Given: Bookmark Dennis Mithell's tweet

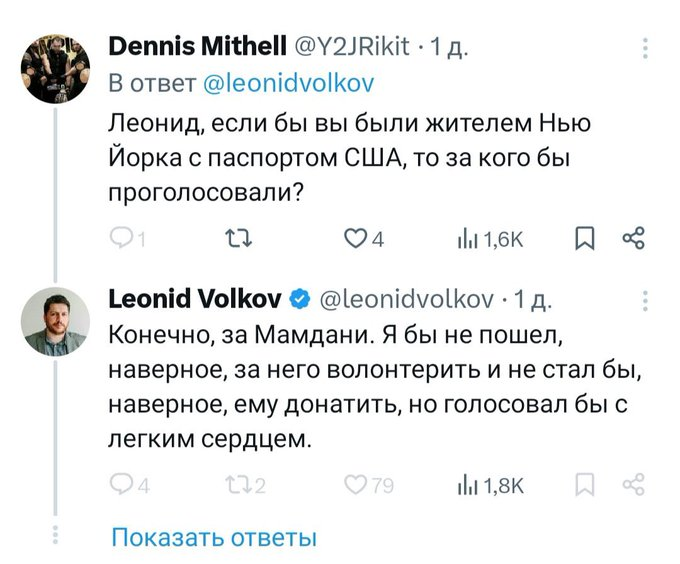Looking at the screenshot, I should (x=584, y=238).
